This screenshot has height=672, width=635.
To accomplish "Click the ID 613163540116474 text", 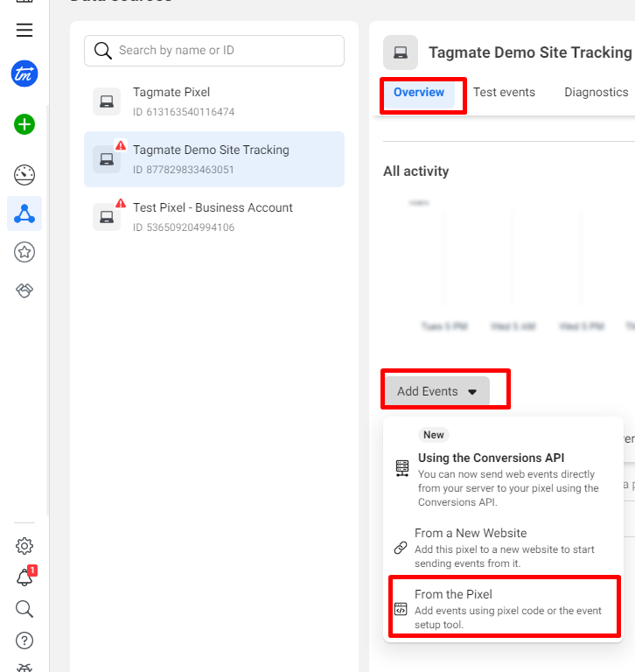I will (x=184, y=112).
